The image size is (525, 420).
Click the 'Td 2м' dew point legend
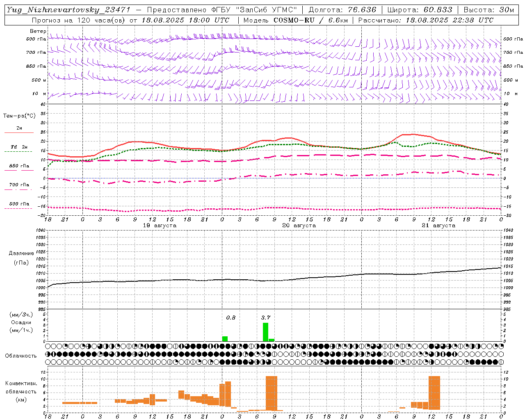19,147
